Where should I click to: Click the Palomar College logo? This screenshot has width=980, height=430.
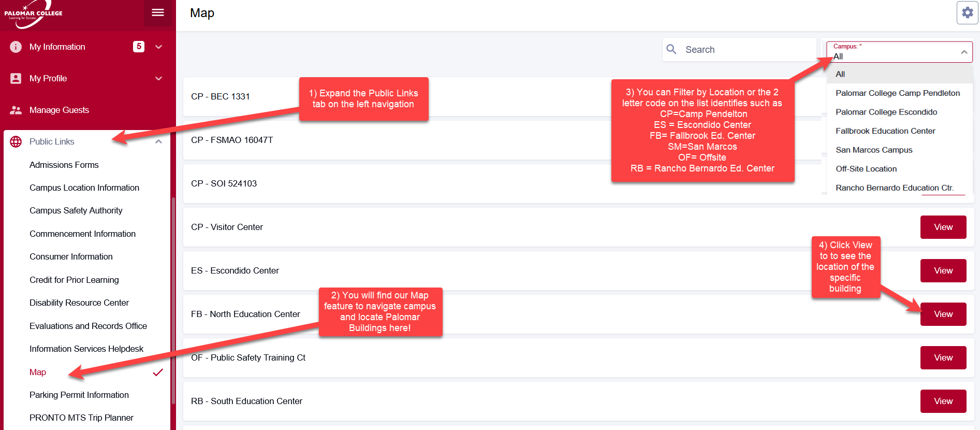[x=33, y=14]
